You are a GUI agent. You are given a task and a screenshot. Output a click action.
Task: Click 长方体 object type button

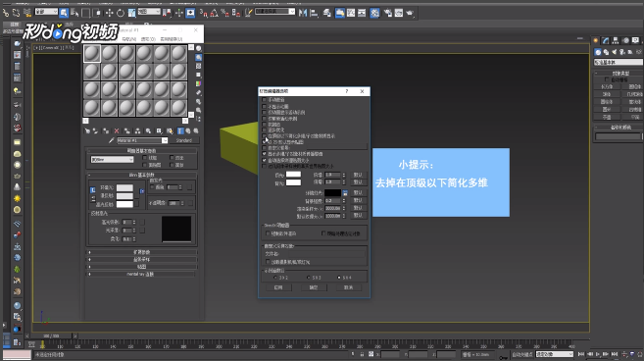[x=607, y=86]
